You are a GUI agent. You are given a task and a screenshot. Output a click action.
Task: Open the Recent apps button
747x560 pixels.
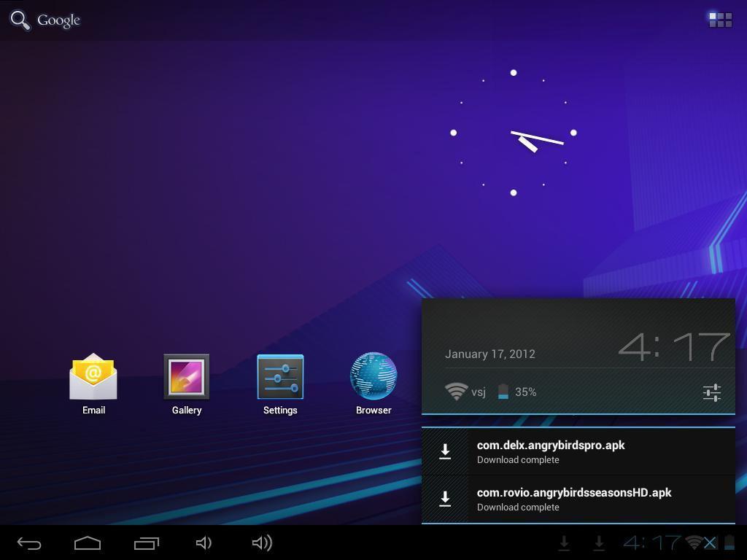click(x=146, y=543)
